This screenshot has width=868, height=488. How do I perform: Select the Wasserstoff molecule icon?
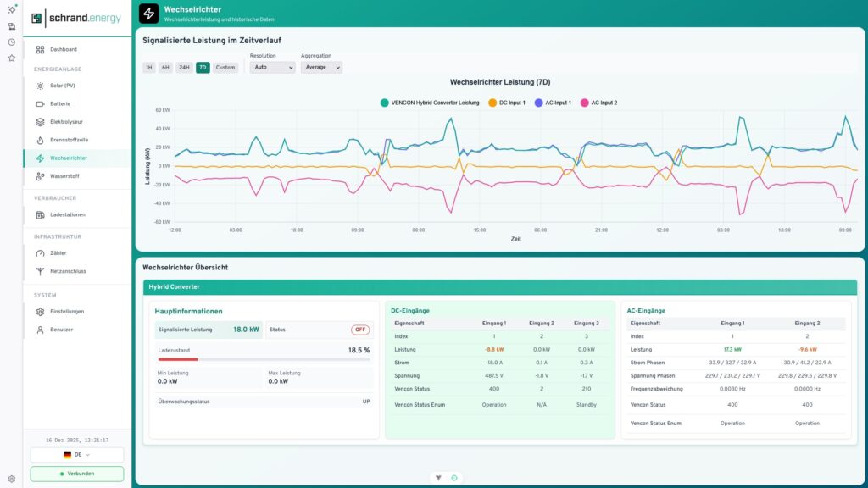40,176
